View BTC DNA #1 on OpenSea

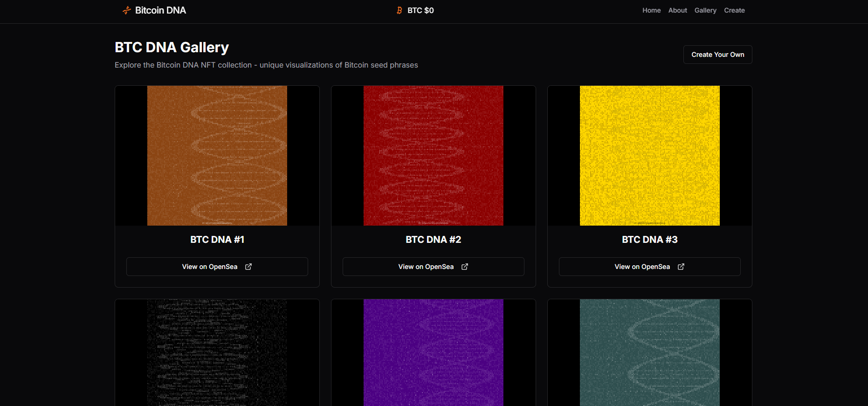[217, 267]
